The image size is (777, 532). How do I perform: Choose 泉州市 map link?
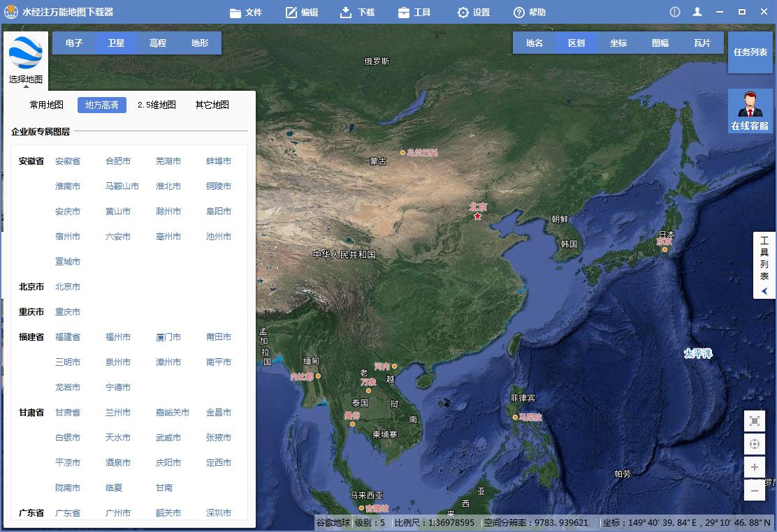[118, 362]
